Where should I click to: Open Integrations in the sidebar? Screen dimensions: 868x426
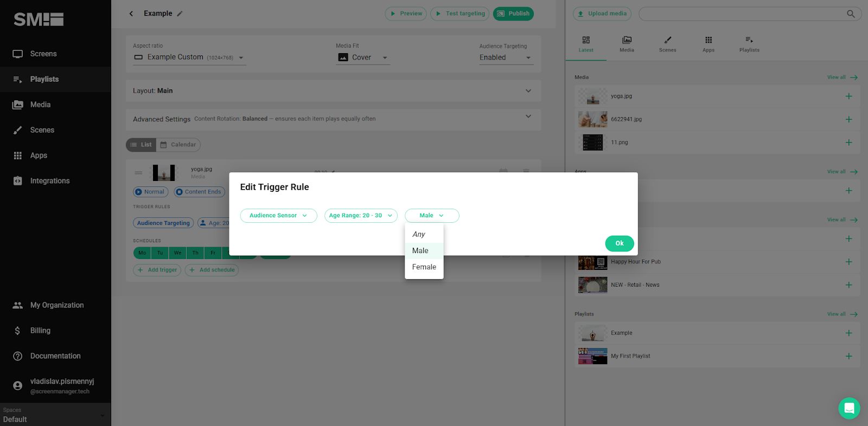coord(55,181)
